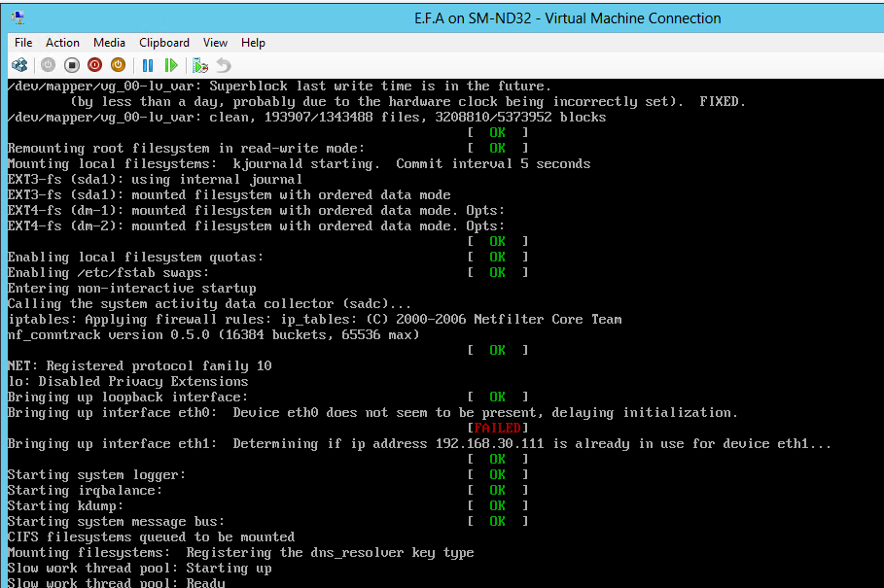Shut down the VM with the red power icon
Viewport: 884px width, 588px height.
click(94, 65)
